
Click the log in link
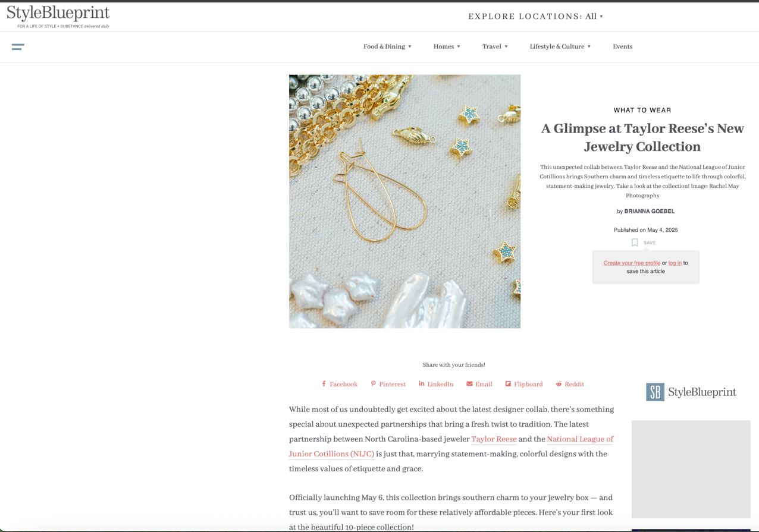coord(675,263)
